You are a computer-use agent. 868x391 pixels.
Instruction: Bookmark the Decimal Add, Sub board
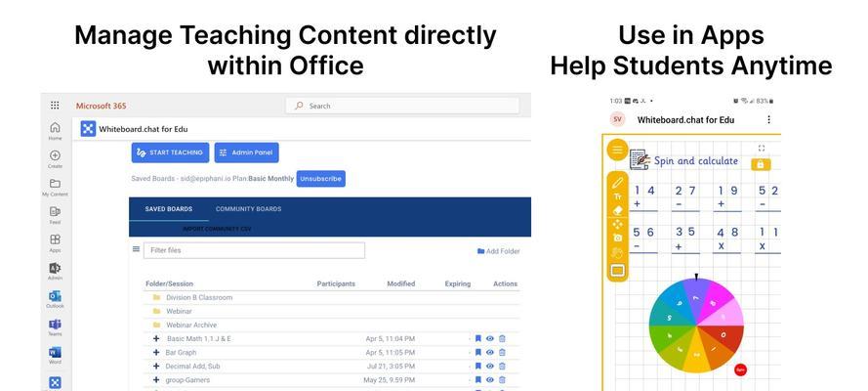477,367
